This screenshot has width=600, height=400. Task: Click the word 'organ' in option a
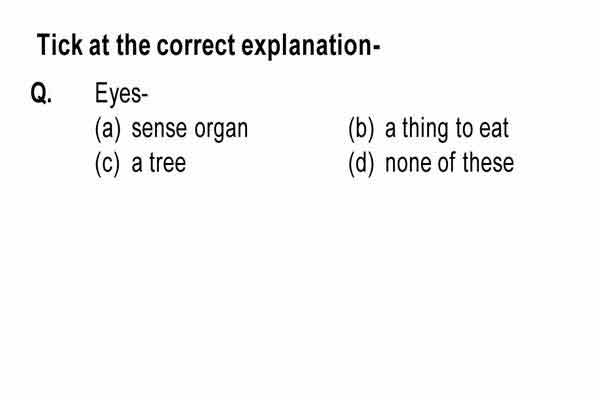coord(221,130)
